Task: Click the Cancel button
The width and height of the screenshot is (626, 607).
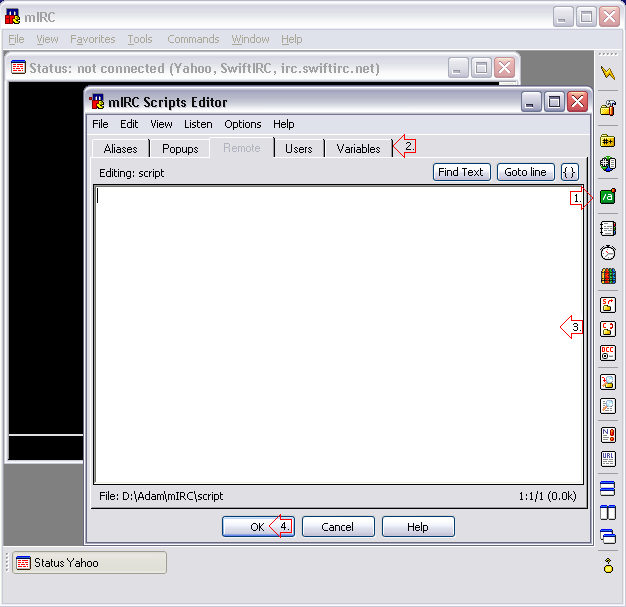Action: (x=338, y=527)
